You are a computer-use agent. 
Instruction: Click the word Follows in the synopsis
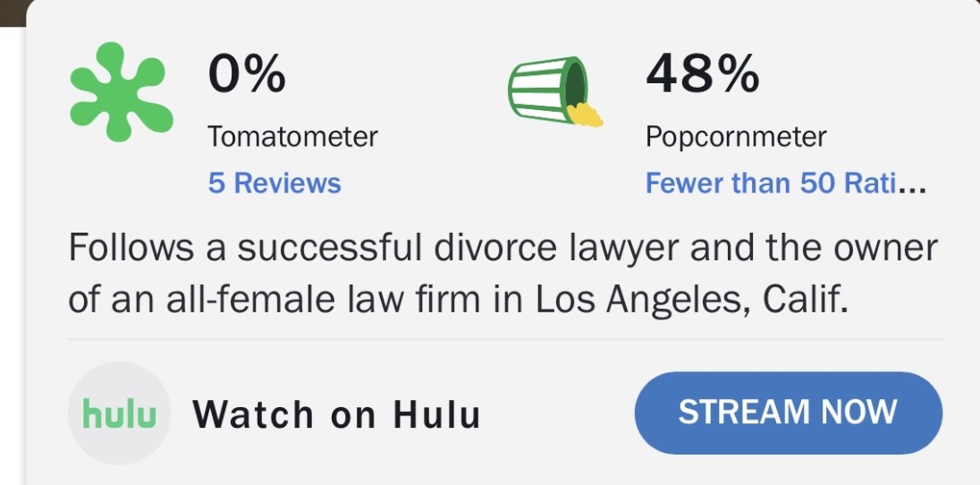(132, 248)
